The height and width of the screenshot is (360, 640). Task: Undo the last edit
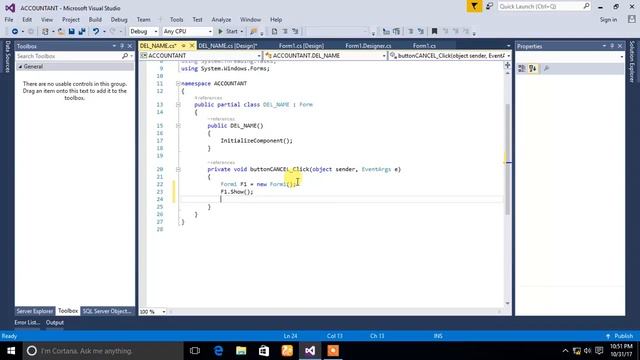tap(96, 31)
